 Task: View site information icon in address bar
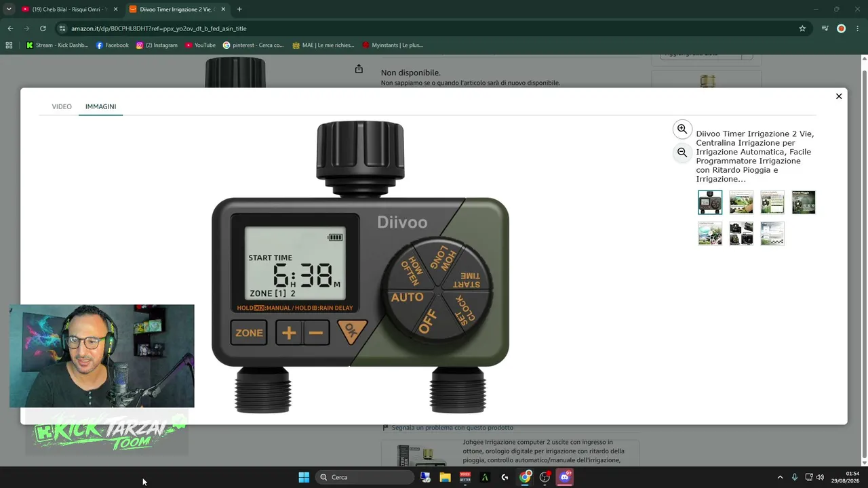click(x=62, y=28)
